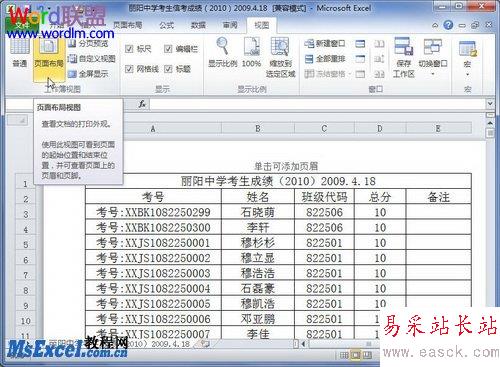Click the split window icon beside 新建窗口

pos(360,44)
